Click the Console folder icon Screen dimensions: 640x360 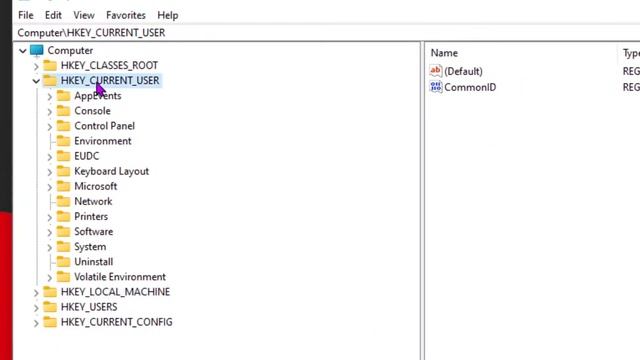(x=63, y=111)
